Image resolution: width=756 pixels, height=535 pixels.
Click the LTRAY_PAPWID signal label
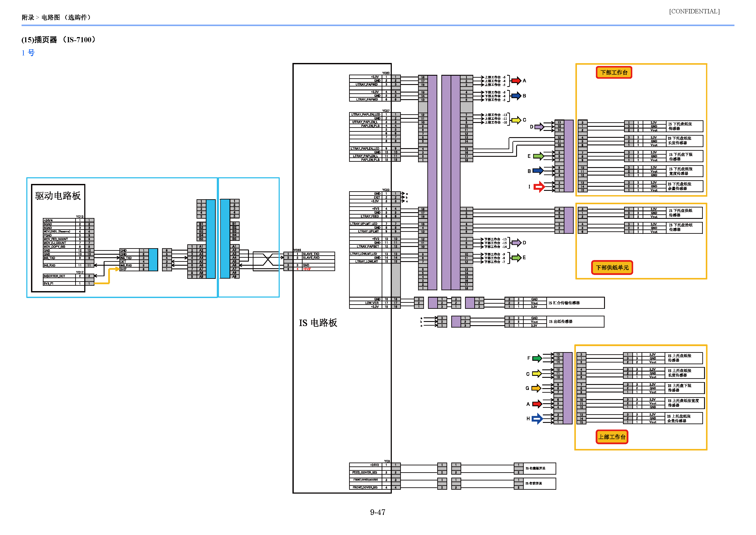click(x=367, y=99)
